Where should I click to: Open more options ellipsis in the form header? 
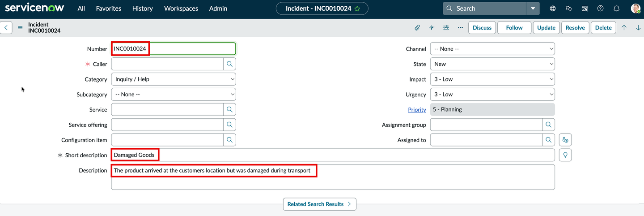[460, 28]
